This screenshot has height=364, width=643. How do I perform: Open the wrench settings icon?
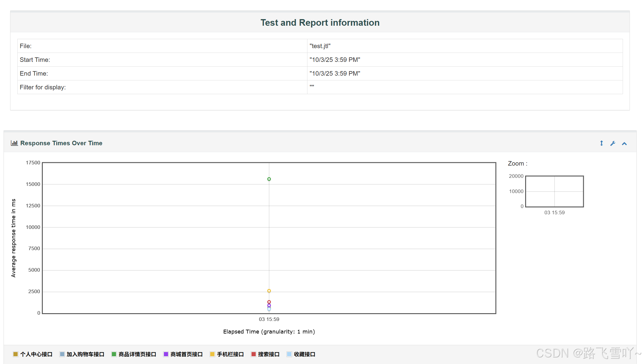[613, 143]
